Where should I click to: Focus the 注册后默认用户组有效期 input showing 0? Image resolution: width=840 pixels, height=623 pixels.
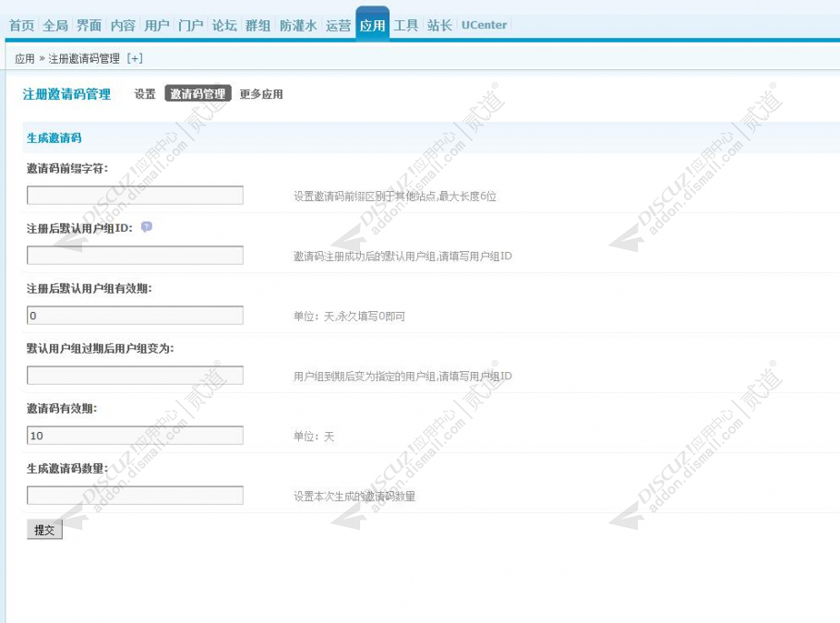click(135, 315)
